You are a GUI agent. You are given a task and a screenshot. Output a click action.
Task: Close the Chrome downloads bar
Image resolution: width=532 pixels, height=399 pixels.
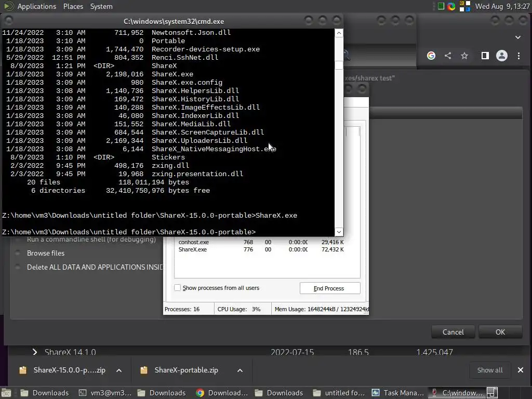(521, 370)
